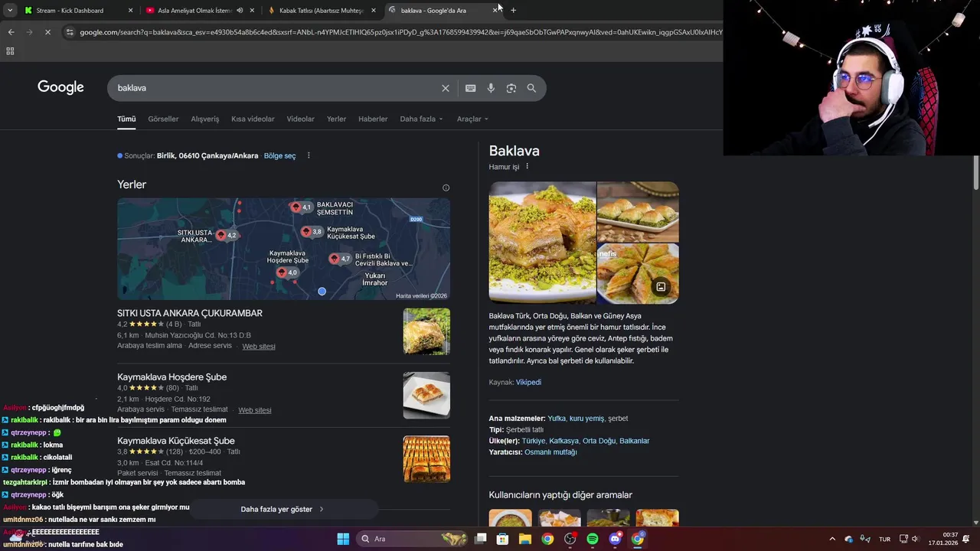Switch to the Kabak Tatlısı tab
This screenshot has height=551, width=980.
tap(322, 11)
